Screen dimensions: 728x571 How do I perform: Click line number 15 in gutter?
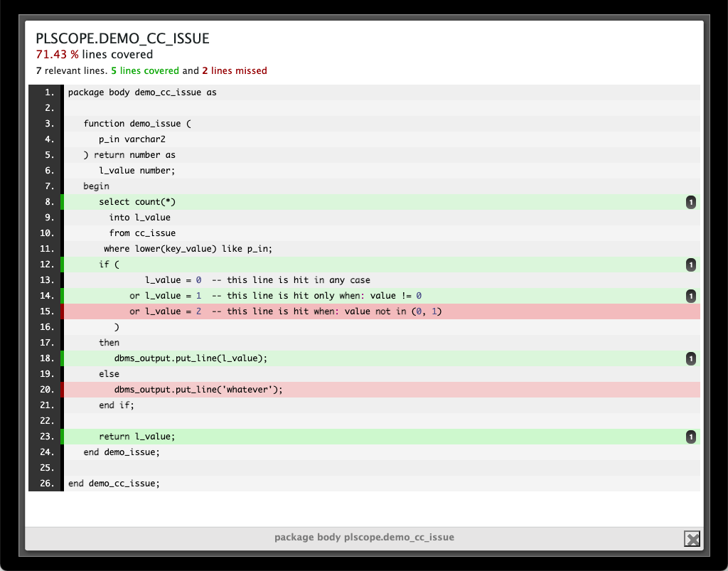47,311
